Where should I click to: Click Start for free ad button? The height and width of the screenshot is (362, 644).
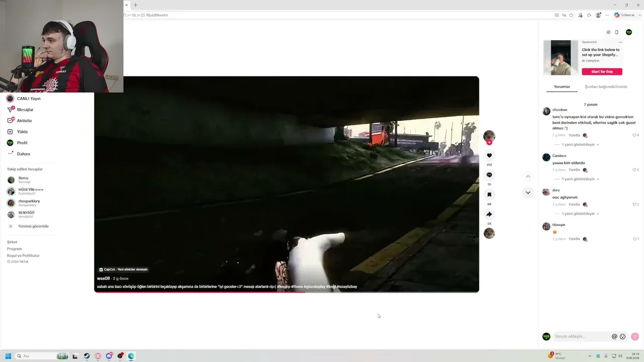602,71
